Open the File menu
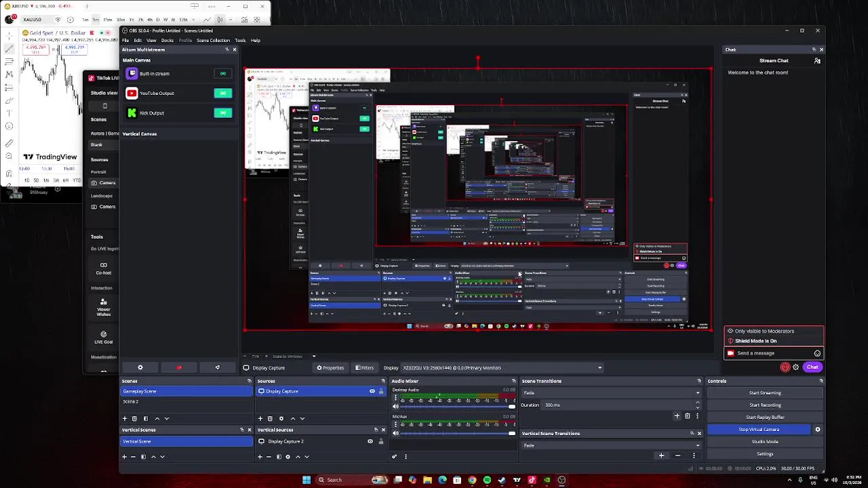 [x=125, y=40]
